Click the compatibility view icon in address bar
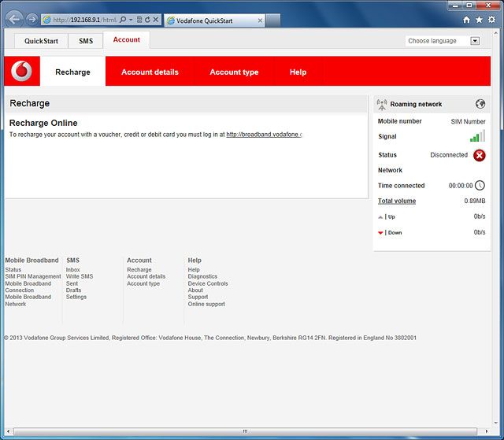 (x=139, y=20)
